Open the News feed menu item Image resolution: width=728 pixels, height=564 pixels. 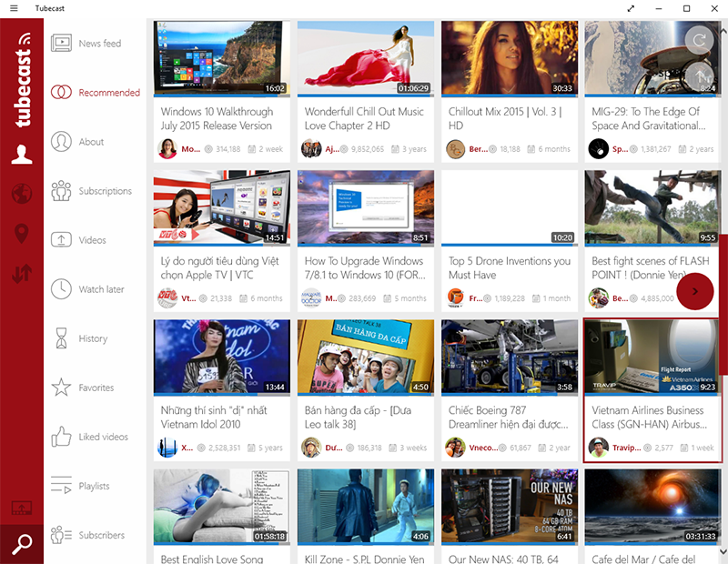[98, 44]
